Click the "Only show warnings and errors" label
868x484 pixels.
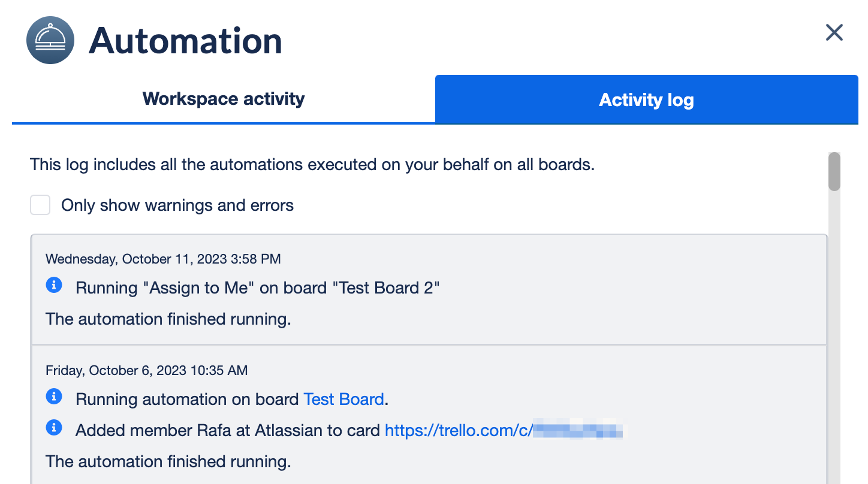(x=177, y=205)
